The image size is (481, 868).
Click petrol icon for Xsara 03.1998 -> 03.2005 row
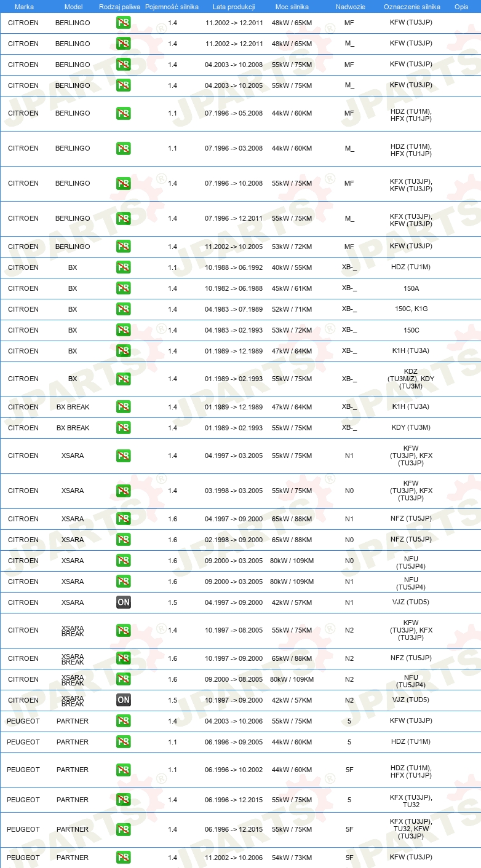(x=124, y=491)
